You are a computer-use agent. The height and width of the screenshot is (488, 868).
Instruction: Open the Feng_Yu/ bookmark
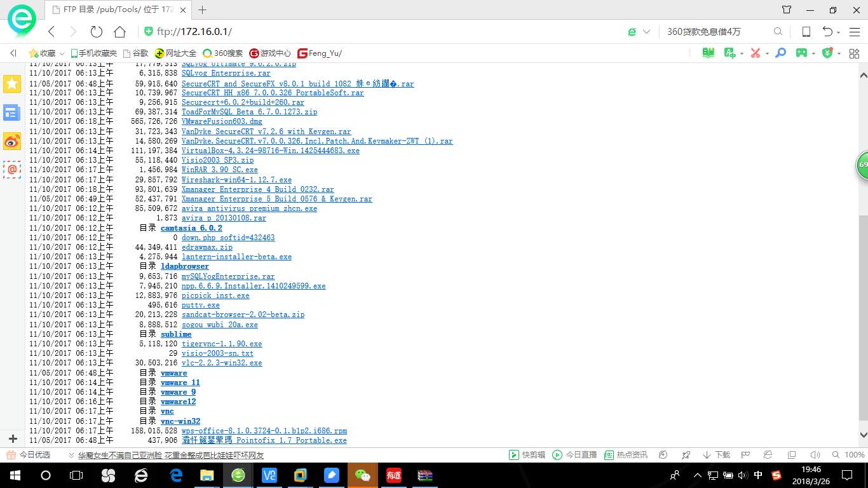320,53
